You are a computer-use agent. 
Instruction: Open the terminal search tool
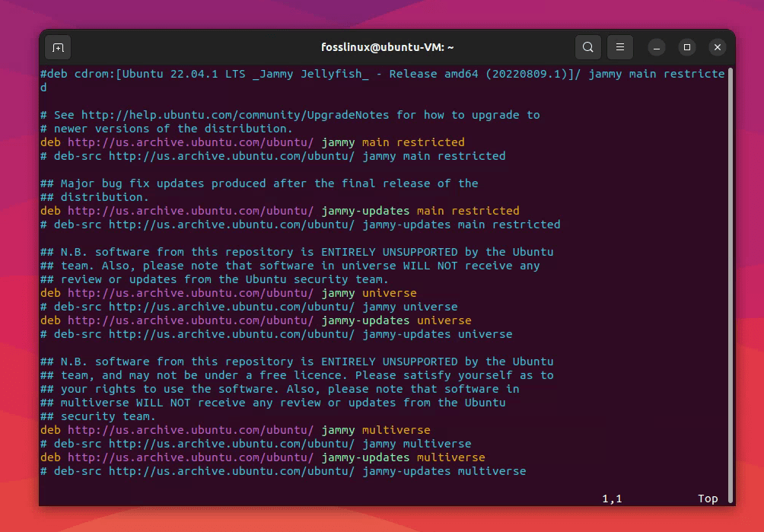pyautogui.click(x=587, y=47)
